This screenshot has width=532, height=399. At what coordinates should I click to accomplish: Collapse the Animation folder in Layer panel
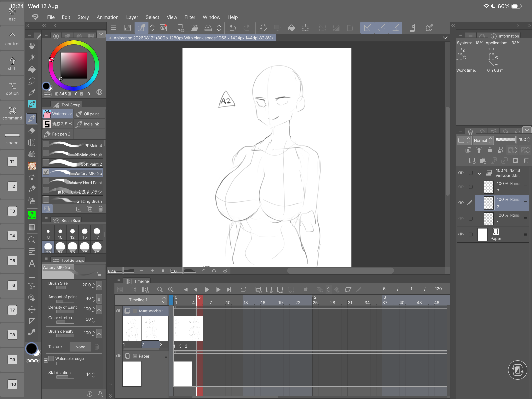click(479, 173)
